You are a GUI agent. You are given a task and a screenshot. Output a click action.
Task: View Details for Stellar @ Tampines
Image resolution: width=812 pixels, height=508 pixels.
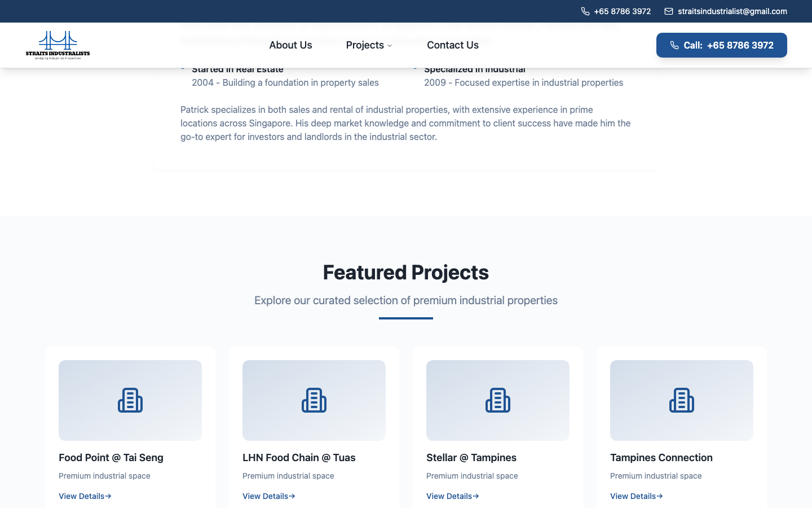tap(453, 496)
